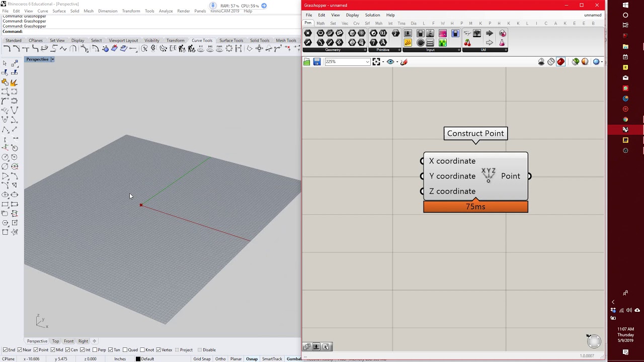Click the zoom extents icon in Grasshopper toolbar

tap(376, 62)
